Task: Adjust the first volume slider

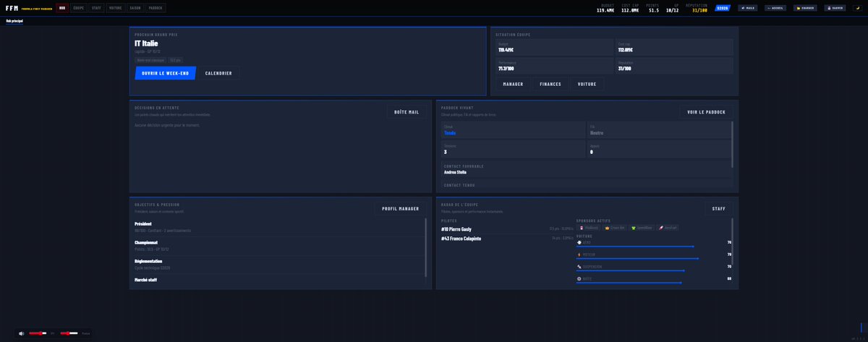Action: pyautogui.click(x=38, y=333)
